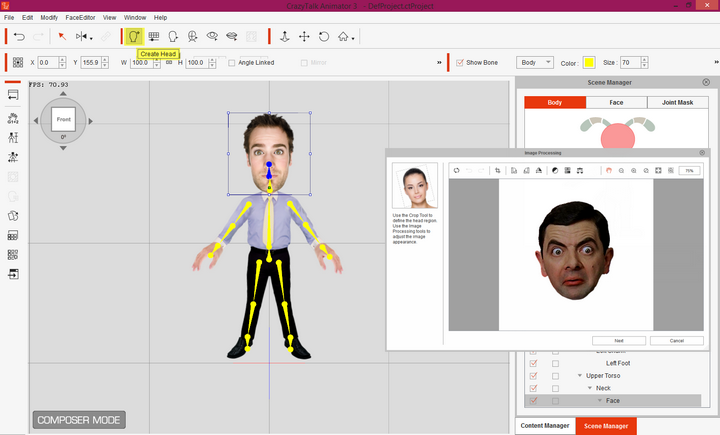Viewport: 720px width, 435px height.
Task: Enable the Angle Linked checkbox
Action: click(231, 63)
